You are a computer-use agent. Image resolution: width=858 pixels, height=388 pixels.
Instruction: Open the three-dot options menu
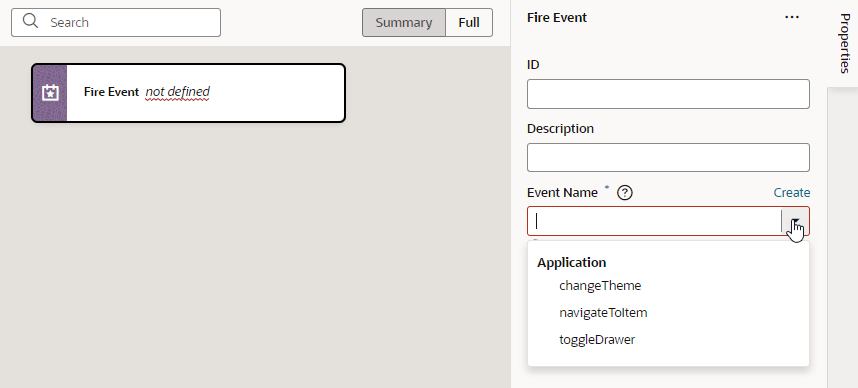pyautogui.click(x=792, y=17)
